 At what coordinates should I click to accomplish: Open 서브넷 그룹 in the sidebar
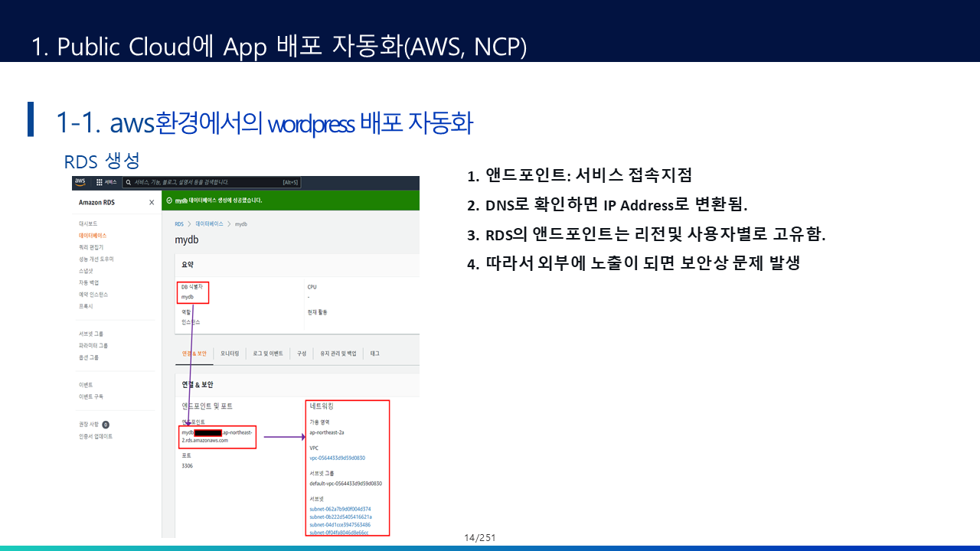91,334
